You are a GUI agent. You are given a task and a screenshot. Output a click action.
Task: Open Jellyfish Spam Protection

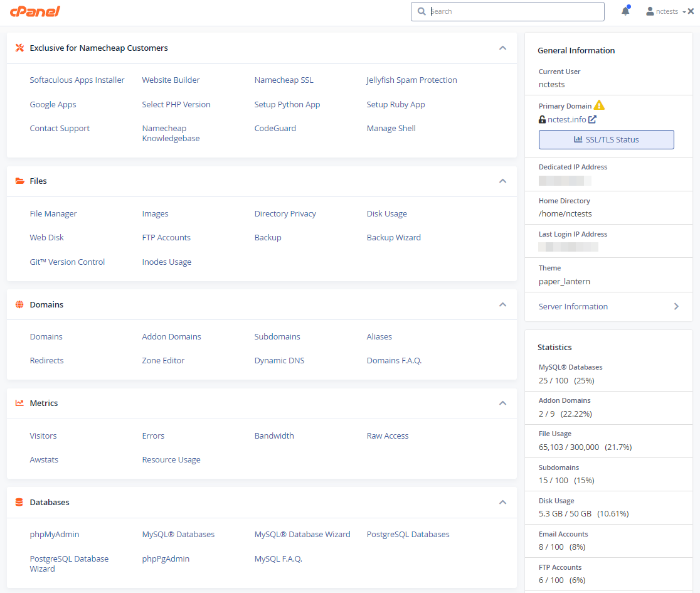411,80
